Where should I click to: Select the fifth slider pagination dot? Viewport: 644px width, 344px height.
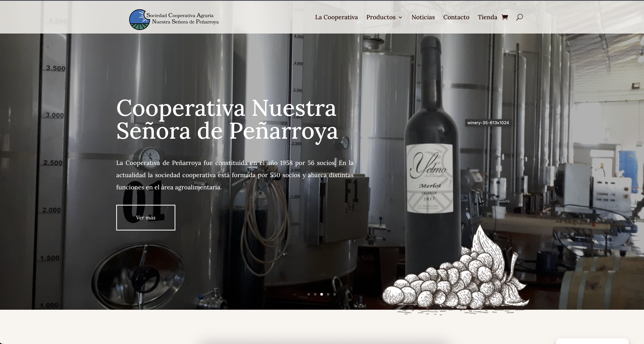335,294
